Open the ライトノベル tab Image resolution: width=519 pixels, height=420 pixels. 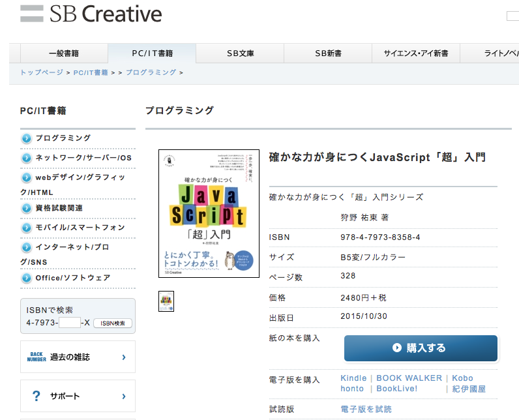[x=490, y=53]
